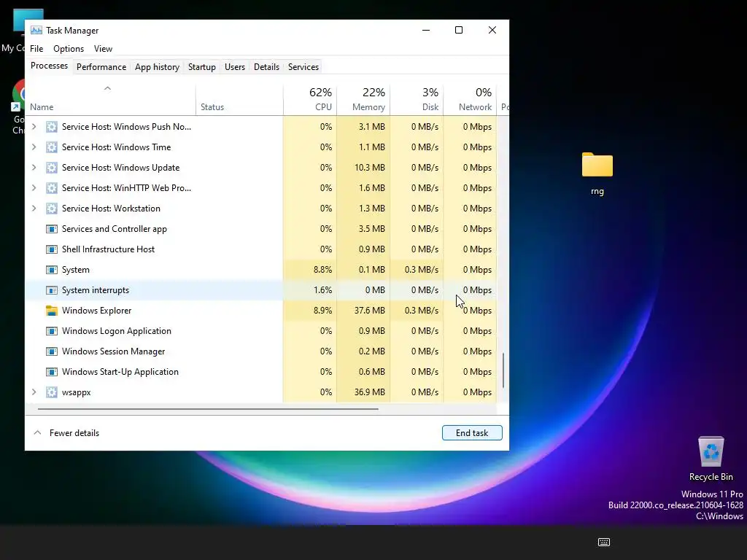Click 37.6 MB memory value of Windows Explorer
Screen dimensions: 747x560
(x=370, y=311)
